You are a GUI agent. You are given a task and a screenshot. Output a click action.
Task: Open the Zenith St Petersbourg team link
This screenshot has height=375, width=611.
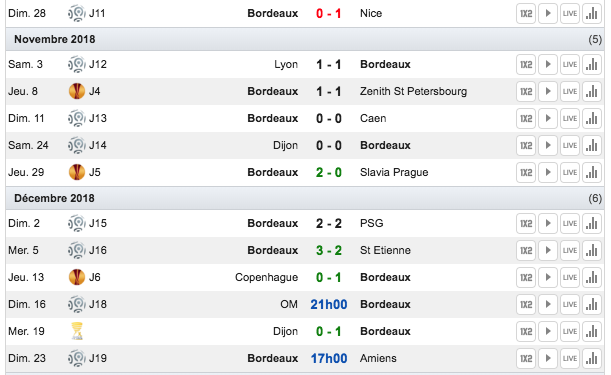coord(413,91)
